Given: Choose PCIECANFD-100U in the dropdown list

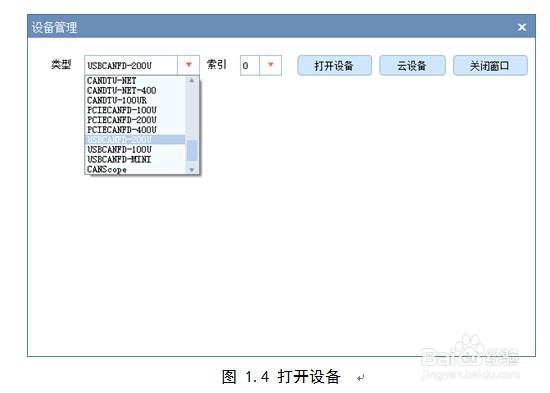Looking at the screenshot, I should click(135, 110).
